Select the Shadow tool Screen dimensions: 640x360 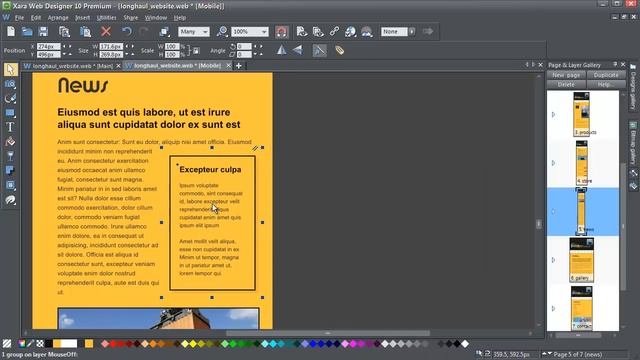pos(11,171)
